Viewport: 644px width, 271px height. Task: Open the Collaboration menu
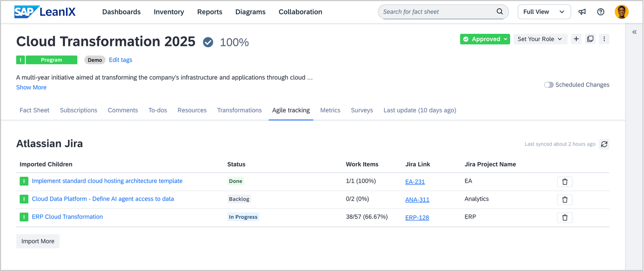301,12
